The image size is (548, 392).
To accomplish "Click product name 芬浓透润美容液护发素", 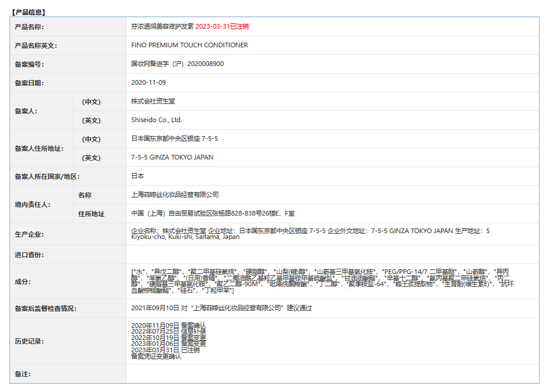I will click(162, 26).
